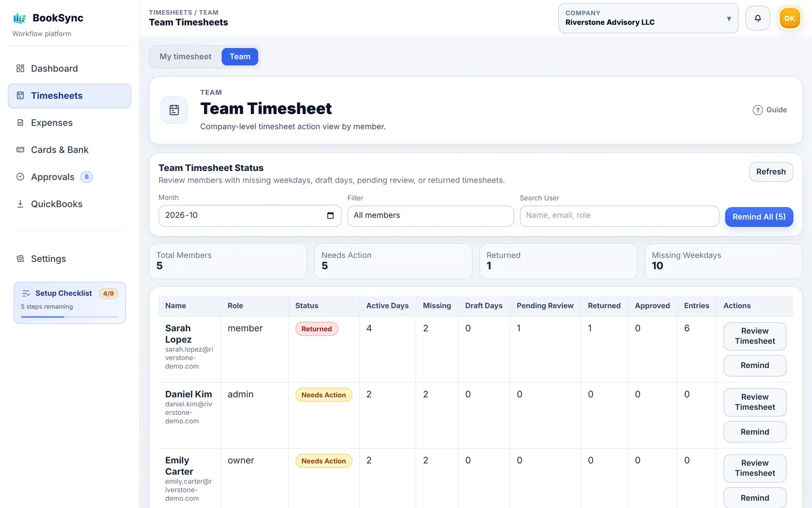Click the Approvals checkmark icon in sidebar
The height and width of the screenshot is (508, 812).
pyautogui.click(x=20, y=177)
